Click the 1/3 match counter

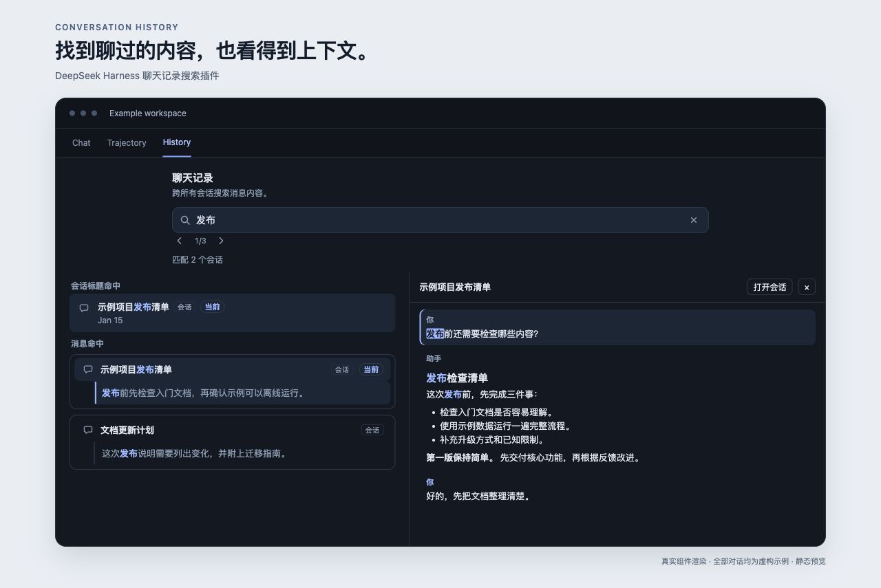[200, 241]
